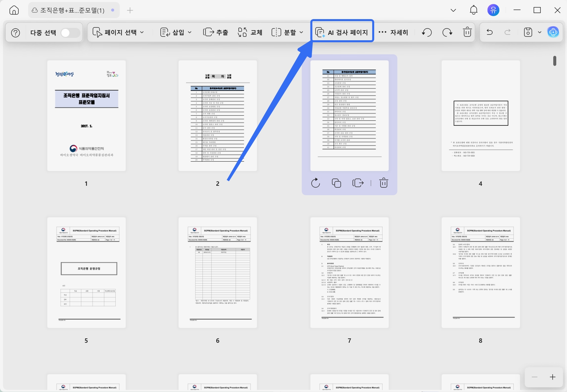Rotate pages clockwise in toolbar

click(447, 33)
